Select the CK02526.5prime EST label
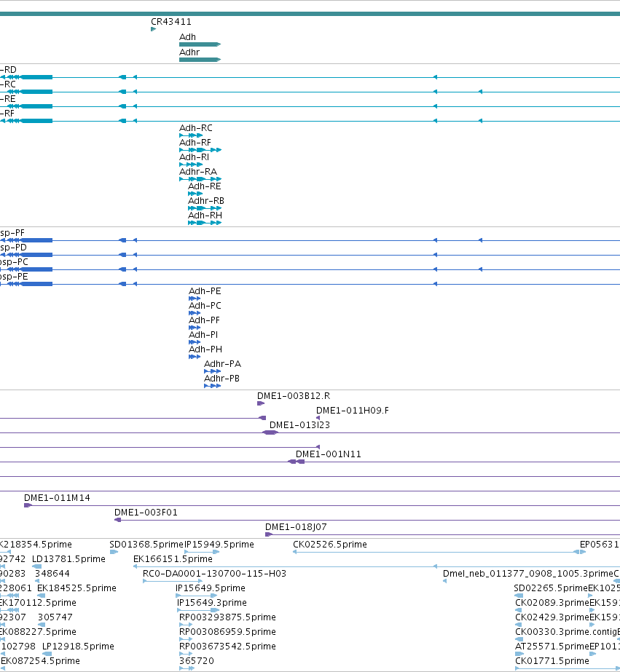620x672 pixels. pos(330,545)
